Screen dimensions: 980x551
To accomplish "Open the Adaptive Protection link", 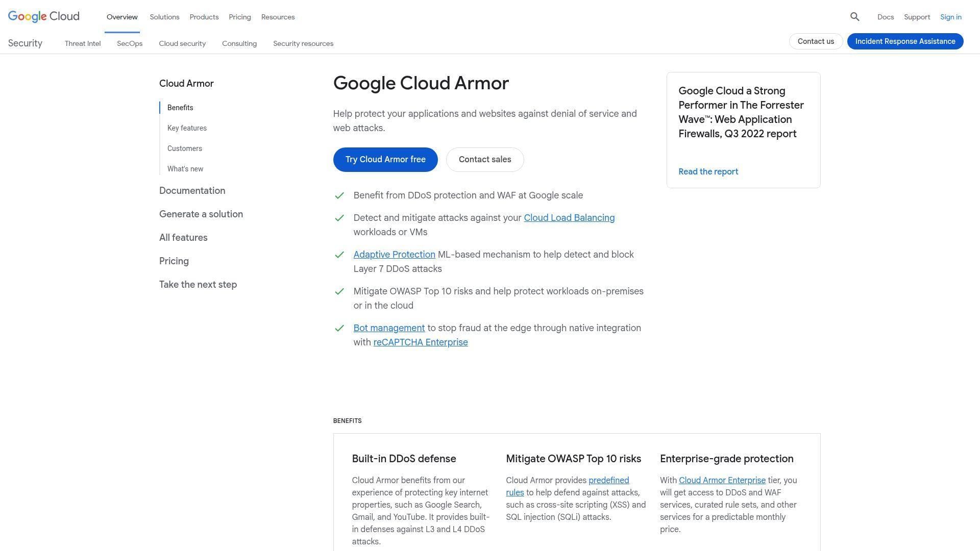I will click(x=394, y=255).
